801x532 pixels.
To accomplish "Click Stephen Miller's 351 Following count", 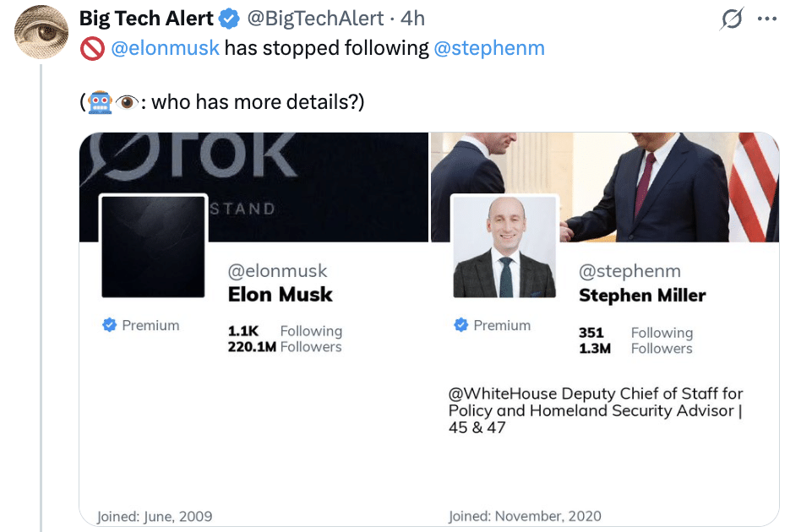I will click(x=635, y=333).
